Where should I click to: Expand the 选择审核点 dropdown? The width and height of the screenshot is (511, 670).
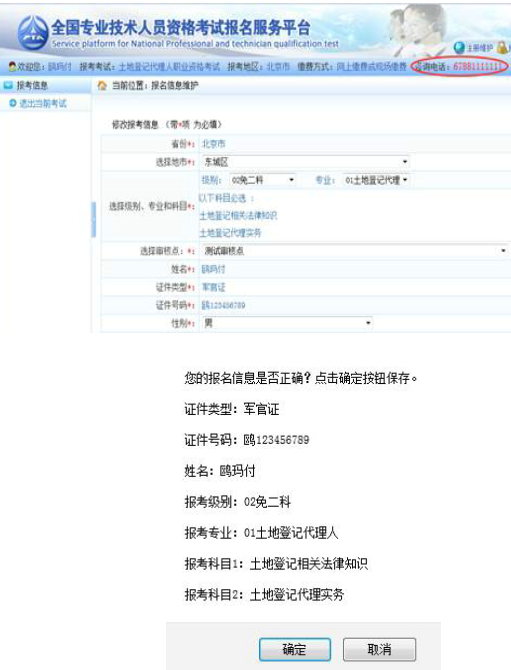(x=355, y=251)
